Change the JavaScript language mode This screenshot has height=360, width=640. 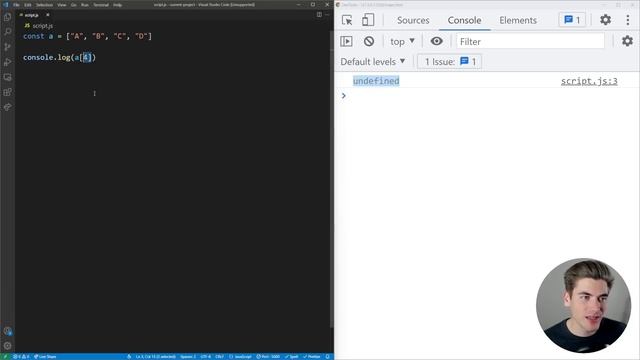point(240,357)
